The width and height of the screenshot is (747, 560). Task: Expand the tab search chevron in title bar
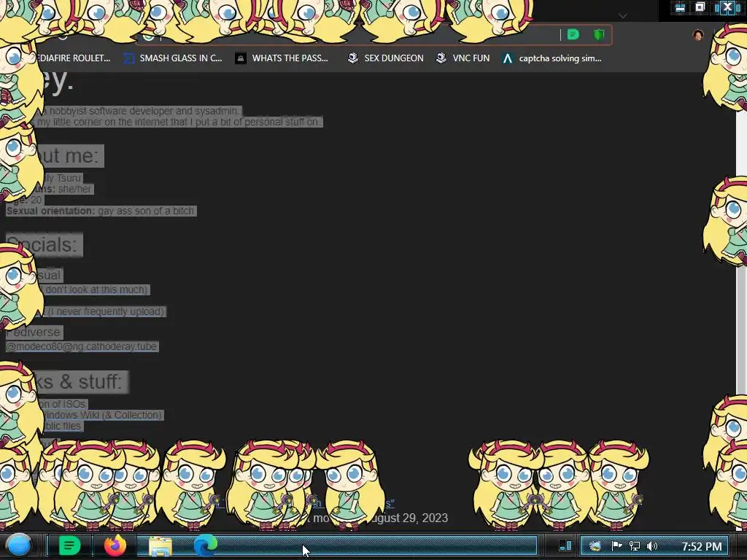click(623, 16)
